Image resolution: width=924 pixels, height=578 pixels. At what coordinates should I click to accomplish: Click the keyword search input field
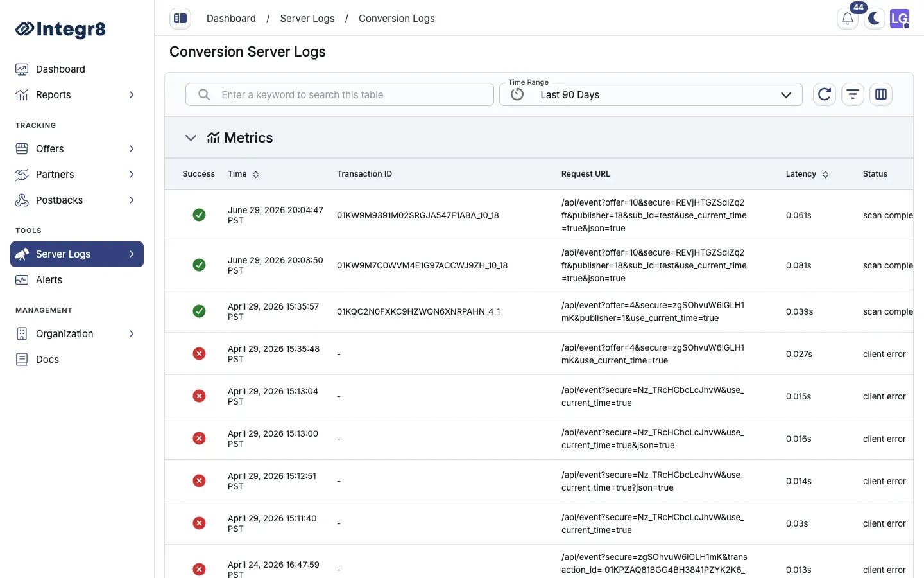point(339,94)
